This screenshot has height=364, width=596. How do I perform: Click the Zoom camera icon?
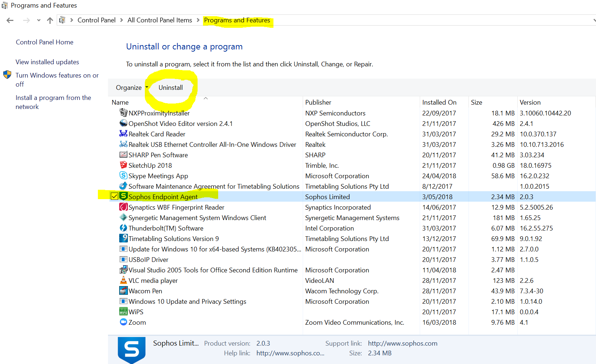tap(123, 322)
